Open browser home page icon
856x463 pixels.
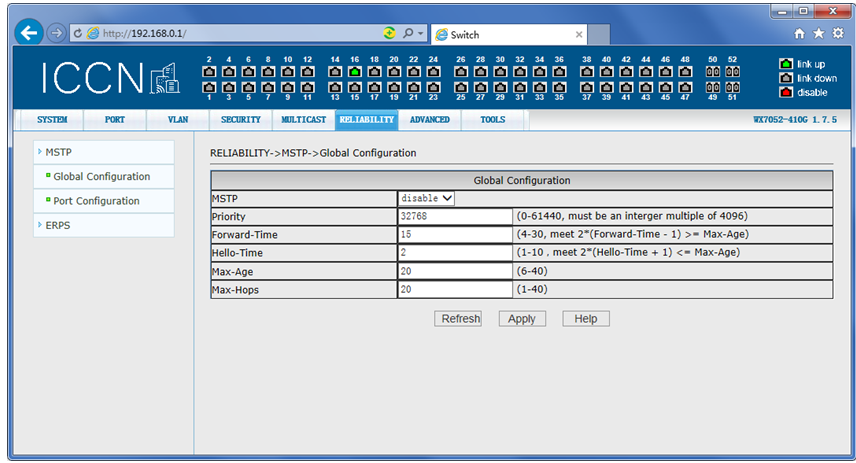[799, 33]
